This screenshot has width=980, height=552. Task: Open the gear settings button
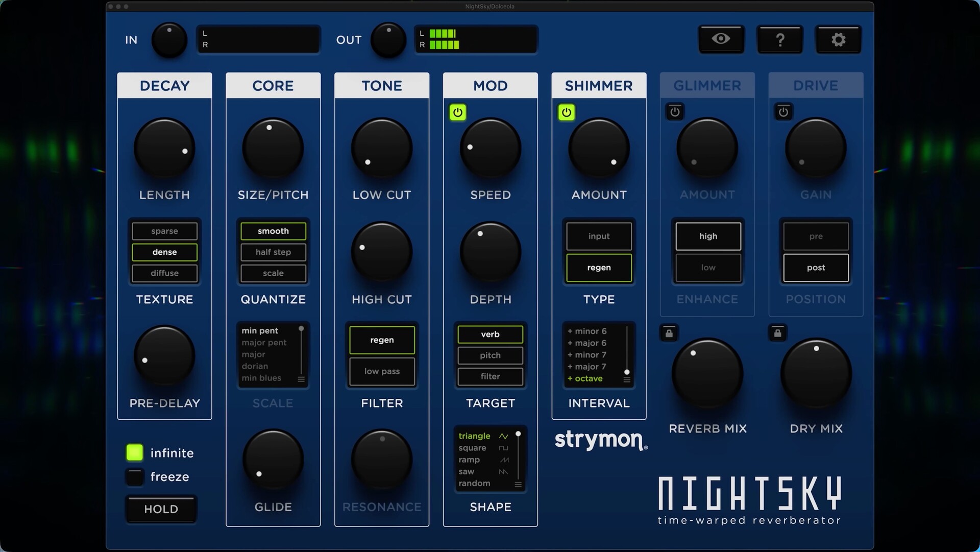click(x=838, y=39)
